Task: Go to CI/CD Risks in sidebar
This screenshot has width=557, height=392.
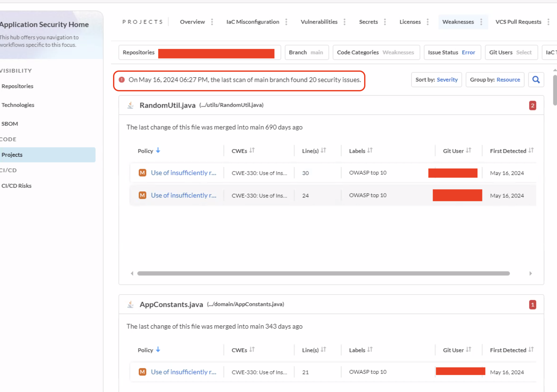Action: pyautogui.click(x=16, y=186)
